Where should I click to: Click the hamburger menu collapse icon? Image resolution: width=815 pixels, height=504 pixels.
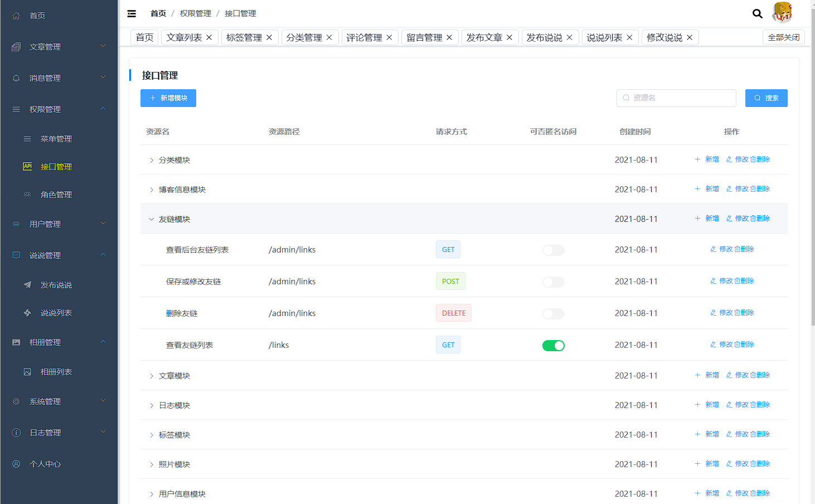[x=132, y=14]
